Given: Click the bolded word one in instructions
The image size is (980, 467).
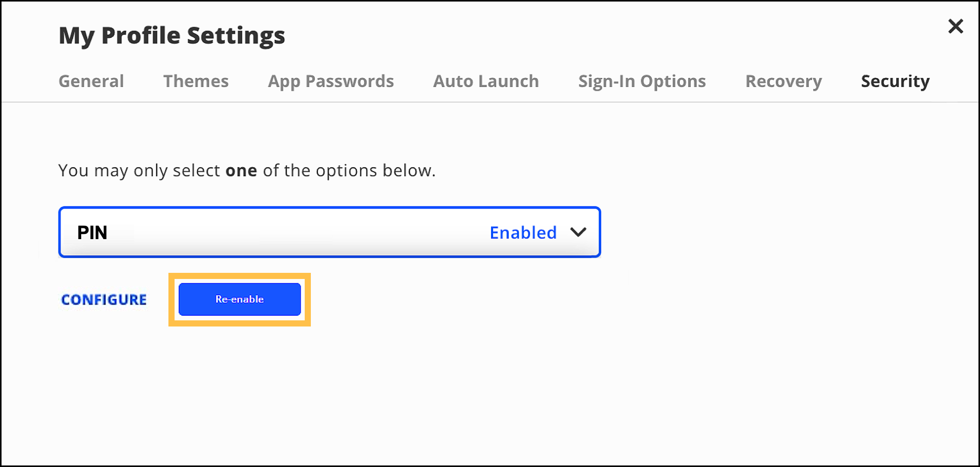Looking at the screenshot, I should coord(240,171).
